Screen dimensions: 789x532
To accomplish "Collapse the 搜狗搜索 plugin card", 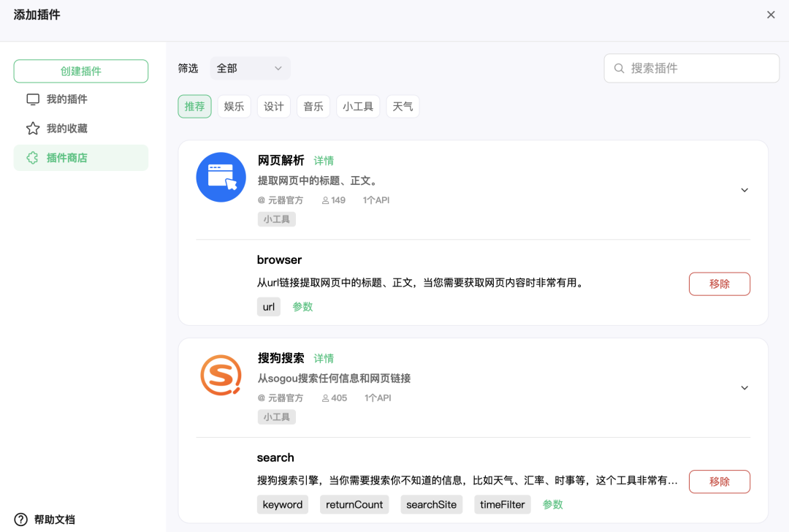I will (x=744, y=388).
